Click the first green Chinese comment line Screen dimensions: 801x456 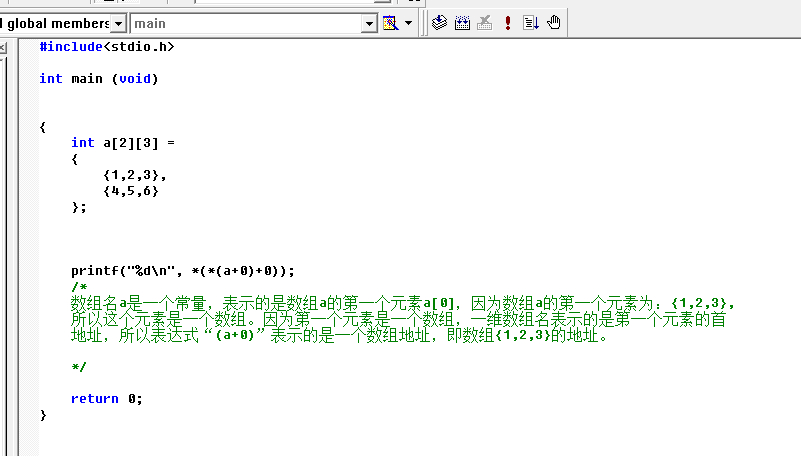pos(403,303)
